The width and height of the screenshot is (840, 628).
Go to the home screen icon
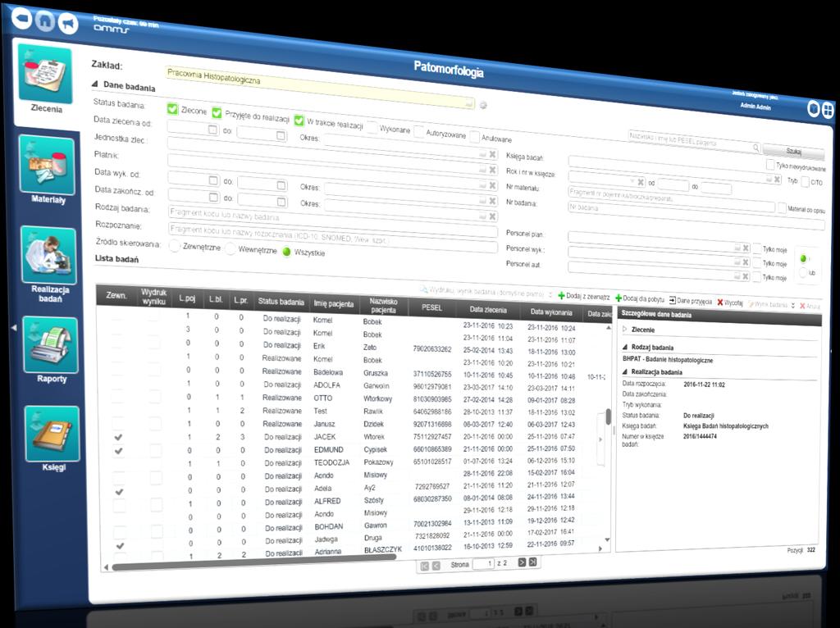[45, 20]
